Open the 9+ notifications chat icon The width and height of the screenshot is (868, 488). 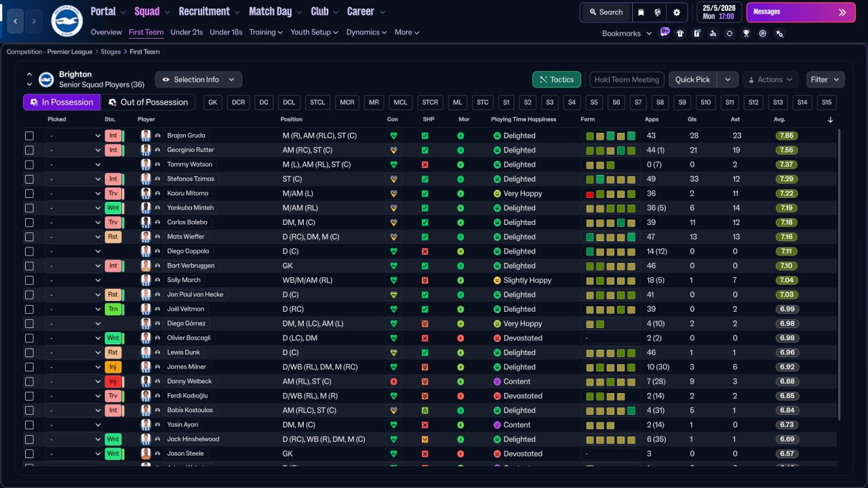[665, 32]
